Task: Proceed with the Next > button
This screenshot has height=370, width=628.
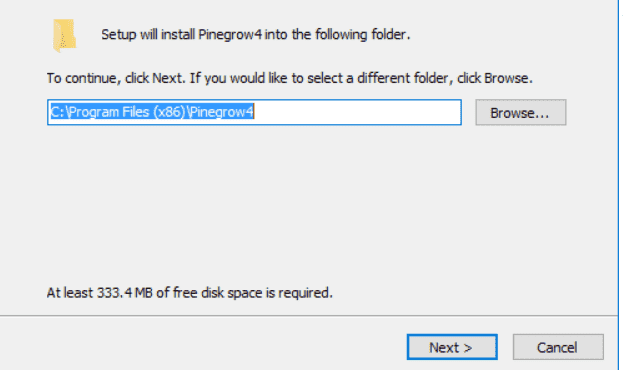Action: pos(452,347)
